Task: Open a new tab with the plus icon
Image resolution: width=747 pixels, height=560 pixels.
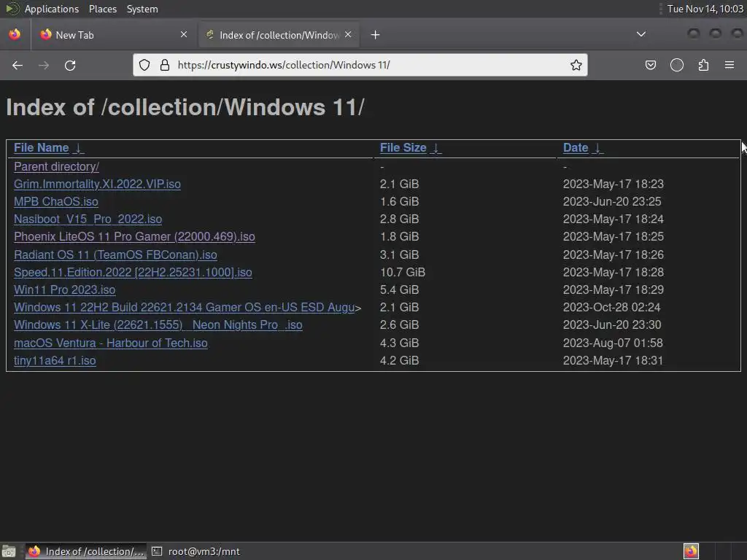Action: click(x=376, y=35)
